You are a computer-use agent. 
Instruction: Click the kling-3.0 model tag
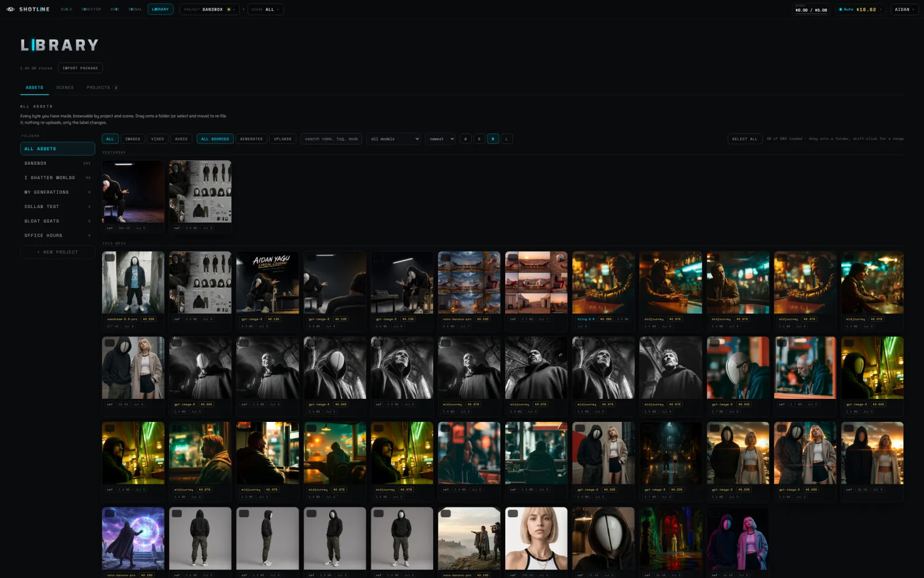586,319
